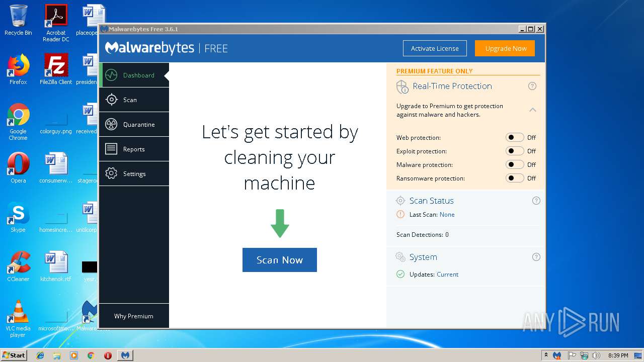Screen dimensions: 644x362
Task: Click the Why Premium sidebar entry
Action: tap(134, 316)
